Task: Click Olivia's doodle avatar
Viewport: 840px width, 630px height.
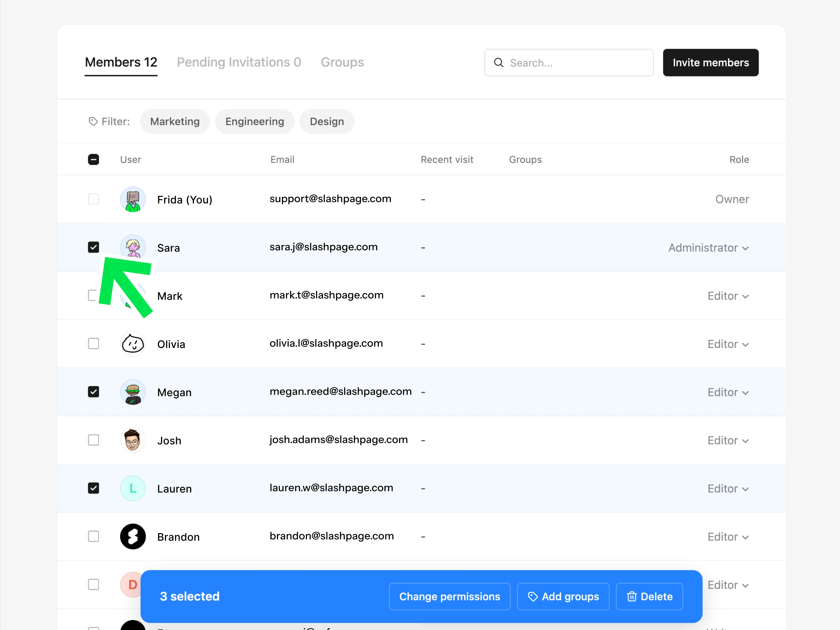Action: 133,344
